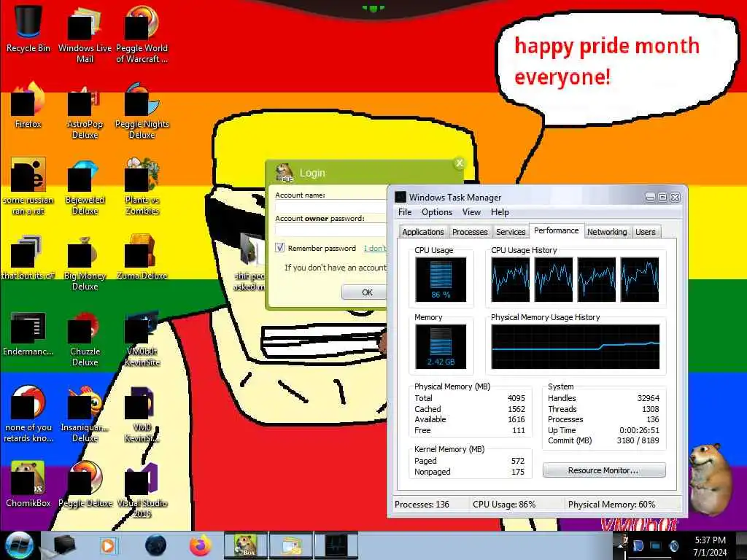Click the CPU Usage 86 % meter
This screenshot has width=747, height=560.
point(441,279)
